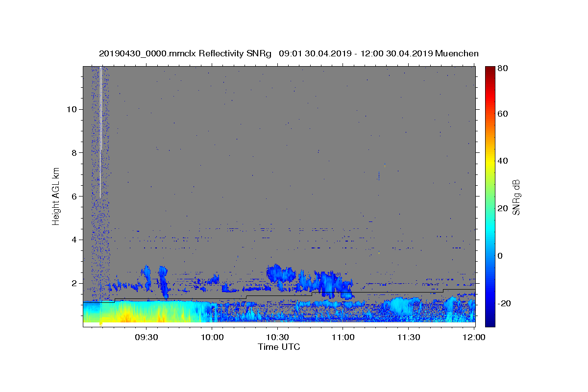Screen dimensions: 588x392
Task: Click the colorbar value 80
Action: click(503, 68)
